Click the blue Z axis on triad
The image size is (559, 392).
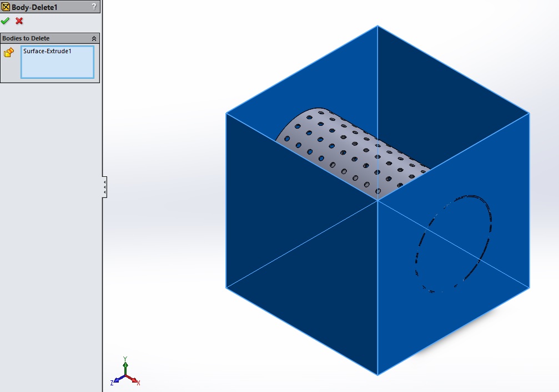(117, 380)
